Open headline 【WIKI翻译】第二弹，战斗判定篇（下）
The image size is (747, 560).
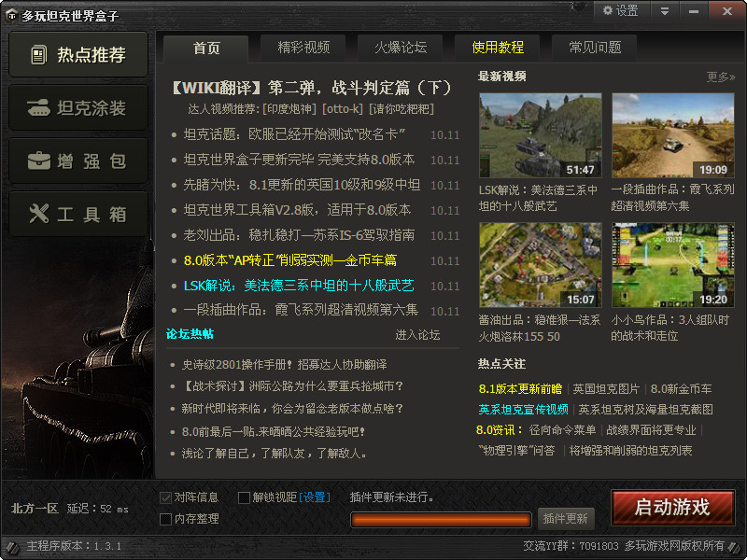click(312, 88)
